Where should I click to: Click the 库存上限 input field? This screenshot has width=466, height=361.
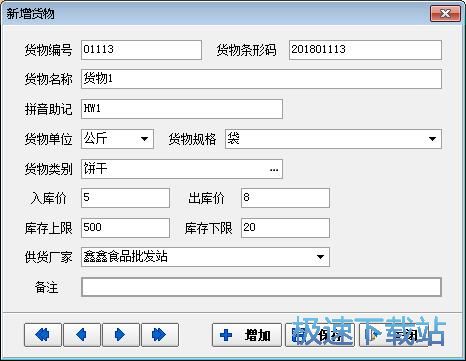125,228
